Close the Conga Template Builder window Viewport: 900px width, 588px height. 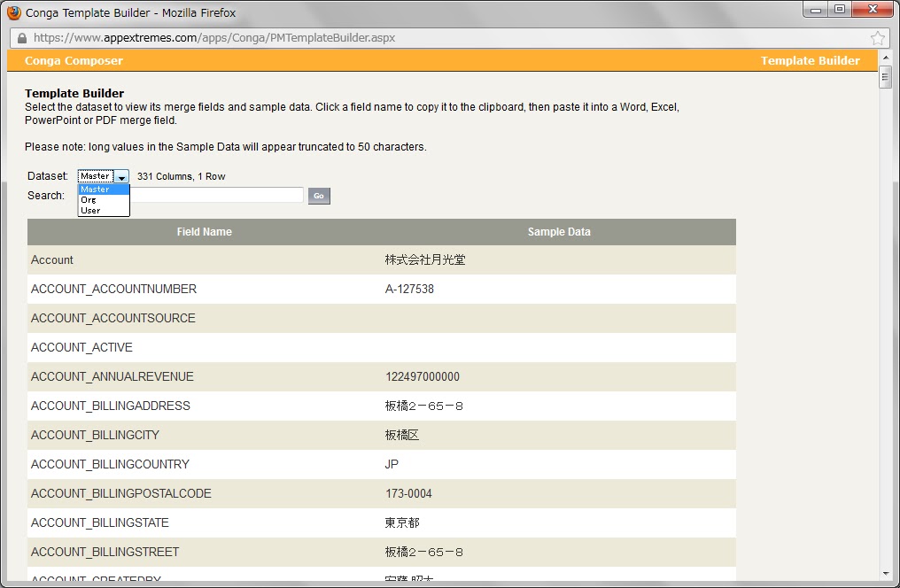[x=873, y=10]
